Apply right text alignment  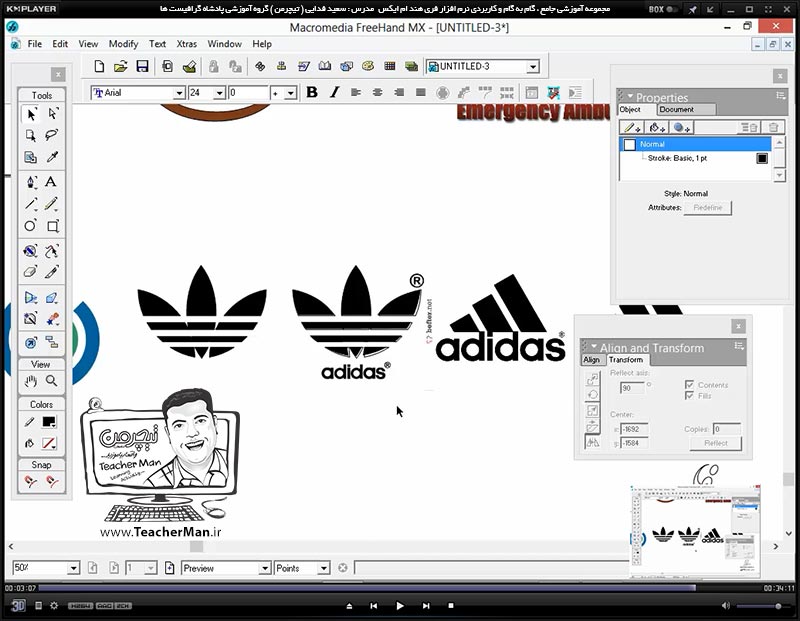(399, 92)
